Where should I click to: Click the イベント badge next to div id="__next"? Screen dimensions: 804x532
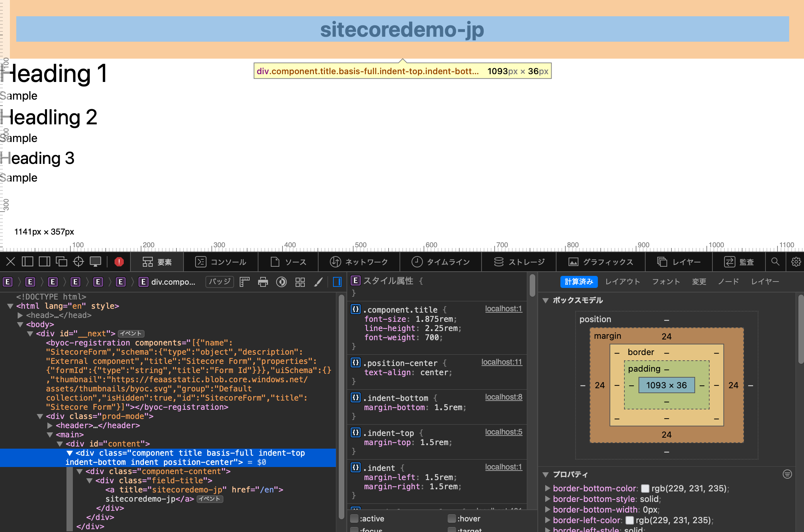point(131,333)
